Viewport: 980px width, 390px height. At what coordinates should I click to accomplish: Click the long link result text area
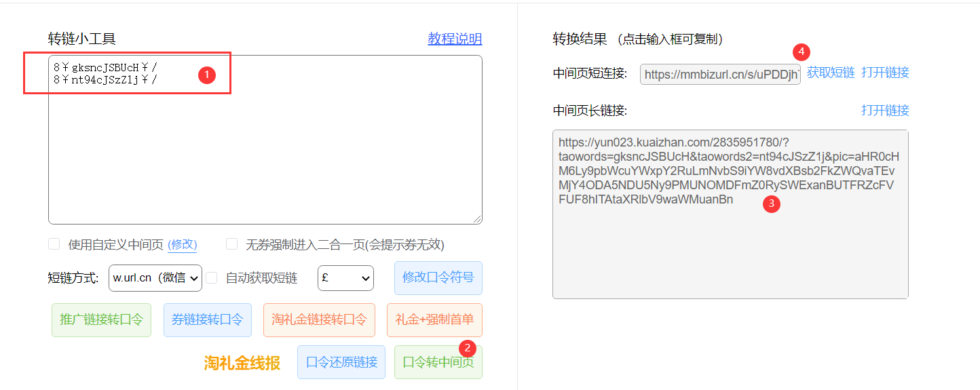point(730,214)
